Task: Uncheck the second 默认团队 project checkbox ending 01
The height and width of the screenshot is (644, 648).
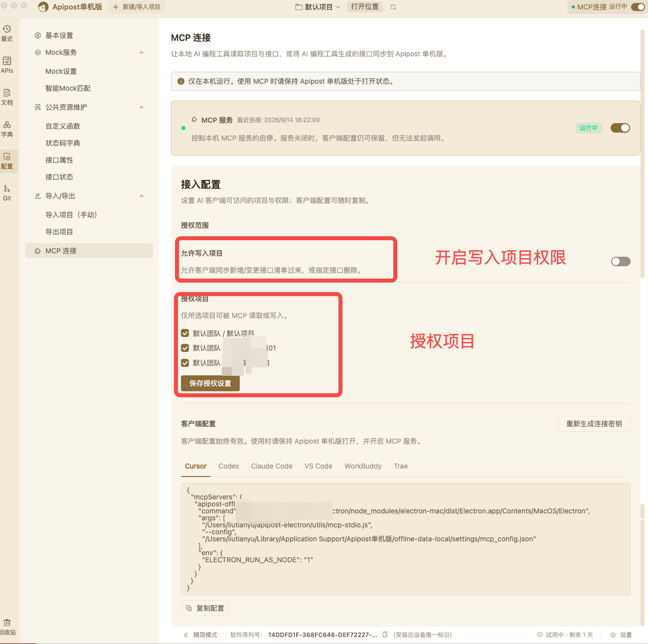Action: point(185,348)
